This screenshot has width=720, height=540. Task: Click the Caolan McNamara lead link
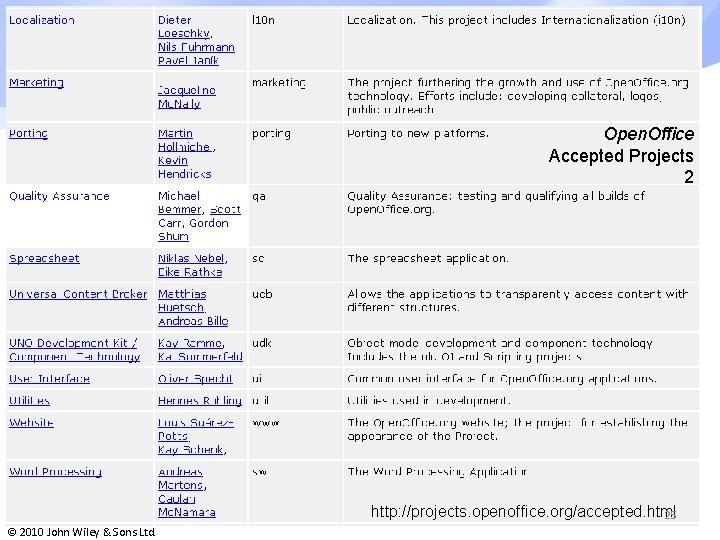point(186,506)
